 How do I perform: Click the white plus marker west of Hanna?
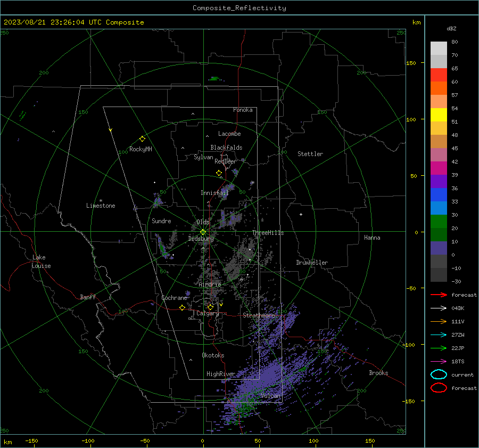[301, 214]
